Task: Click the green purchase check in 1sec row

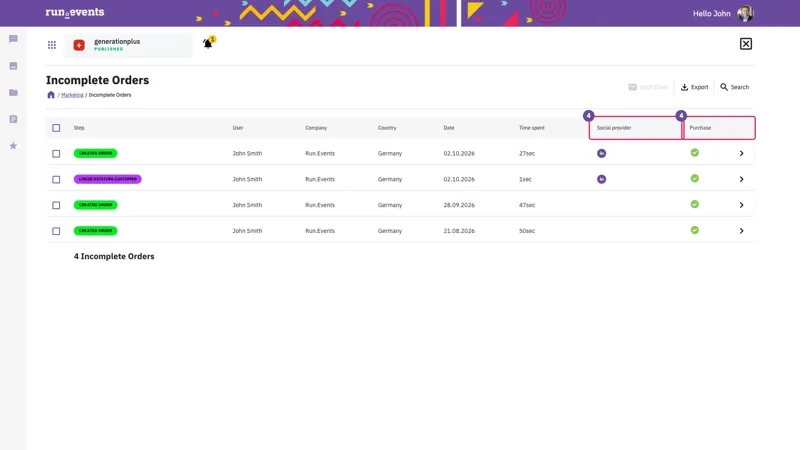Action: click(694, 179)
